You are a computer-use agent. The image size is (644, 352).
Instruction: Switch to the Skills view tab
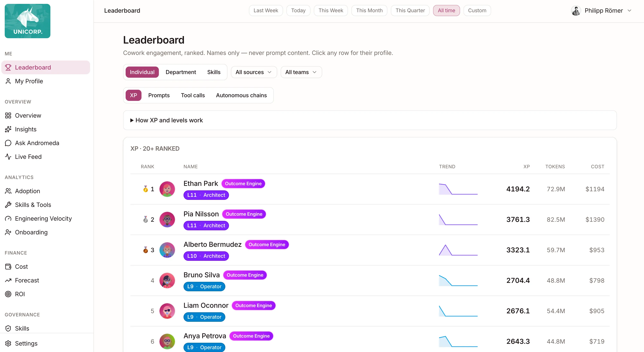coord(214,72)
